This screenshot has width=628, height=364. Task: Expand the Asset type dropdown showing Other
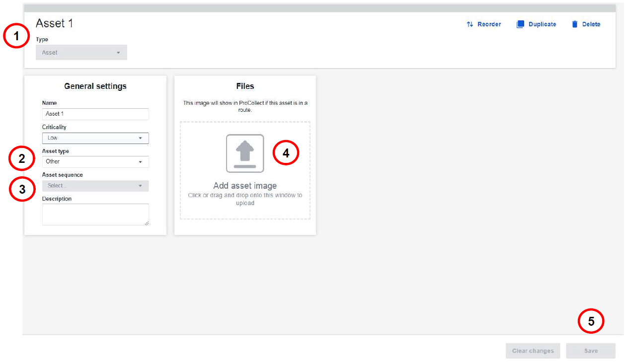[x=95, y=161]
